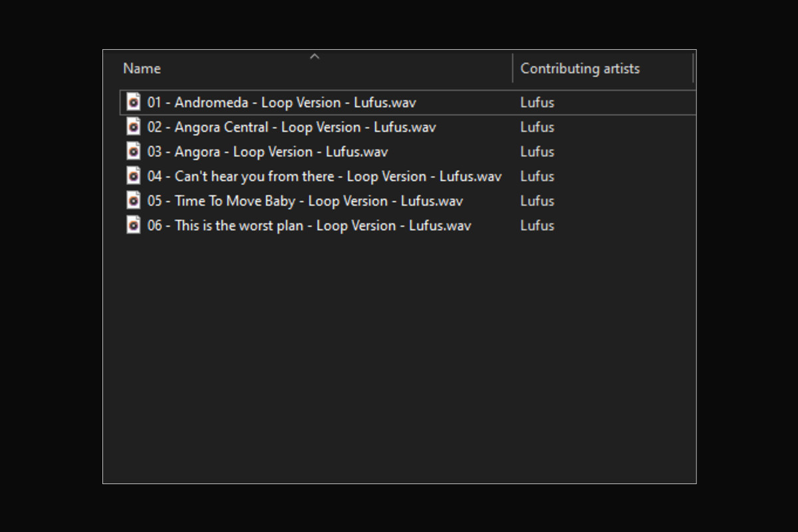Click the wav icon for 03 - Angora
This screenshot has width=798, height=532.
pos(134,152)
